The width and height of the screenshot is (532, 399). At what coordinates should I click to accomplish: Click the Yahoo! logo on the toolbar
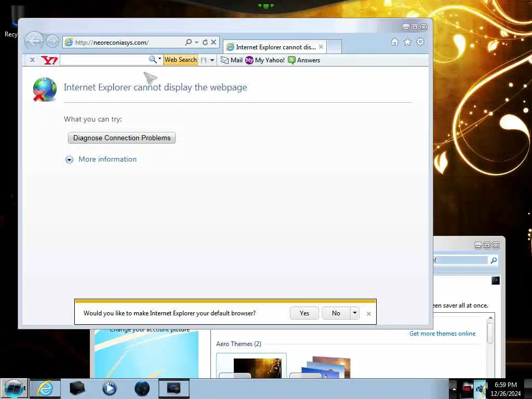[x=49, y=60]
